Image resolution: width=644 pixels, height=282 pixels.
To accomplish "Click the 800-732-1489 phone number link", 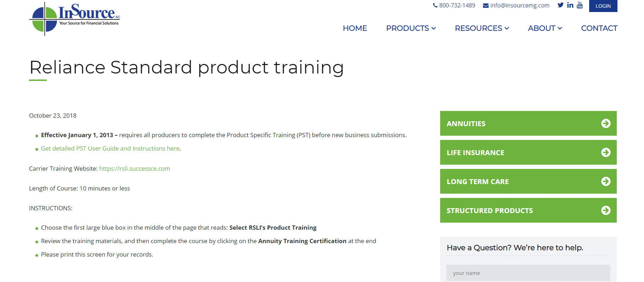I will 457,5.
